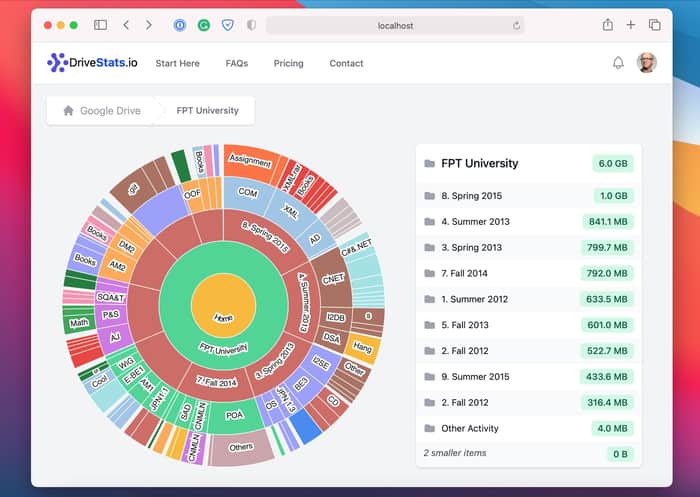This screenshot has height=497, width=700.
Task: Click the DriveStats.io logo
Action: tap(92, 63)
